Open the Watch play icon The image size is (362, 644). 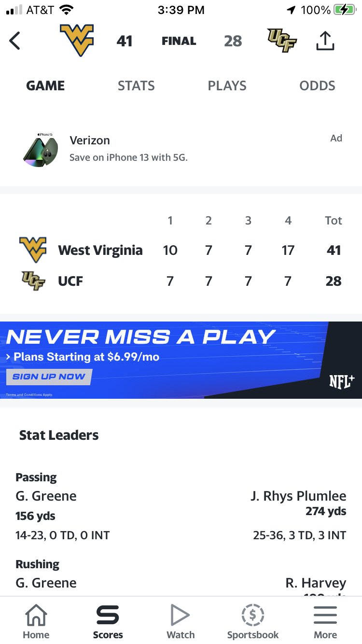(180, 615)
